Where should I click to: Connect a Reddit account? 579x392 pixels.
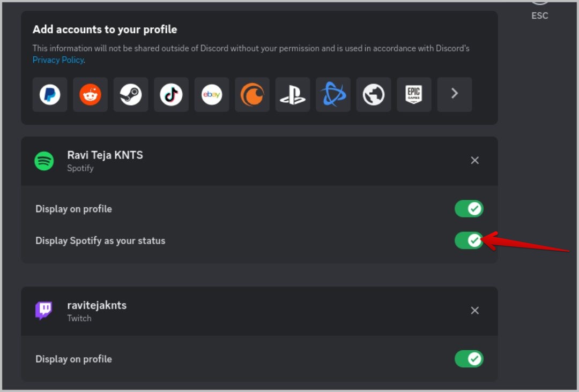pos(90,95)
